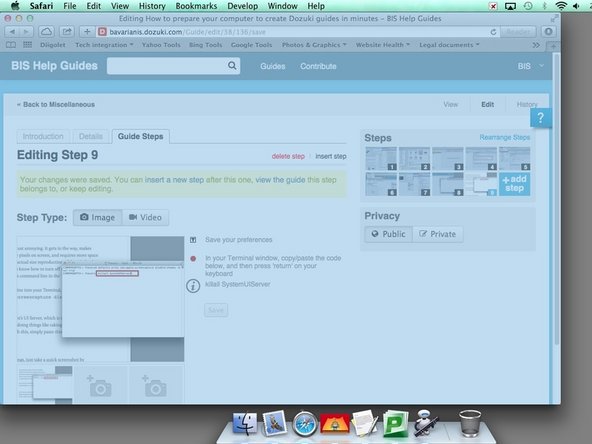
Task: Click the Time Machine icon in menu bar
Action: coord(528,6)
